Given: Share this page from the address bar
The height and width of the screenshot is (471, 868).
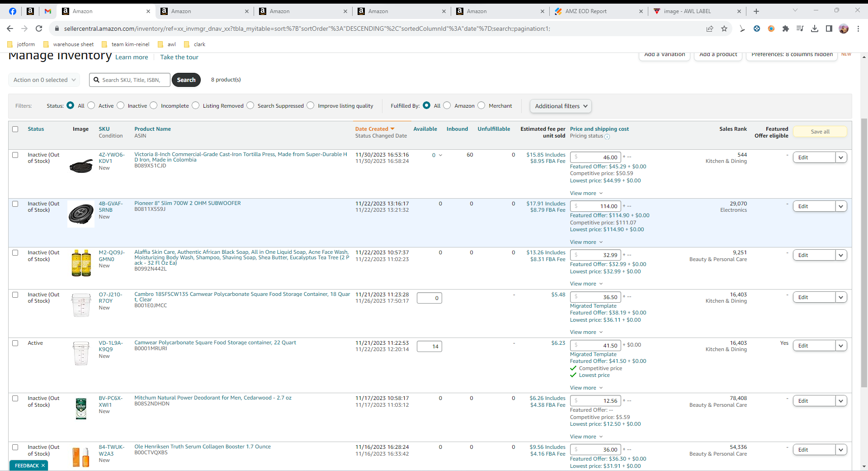Looking at the screenshot, I should [x=710, y=29].
